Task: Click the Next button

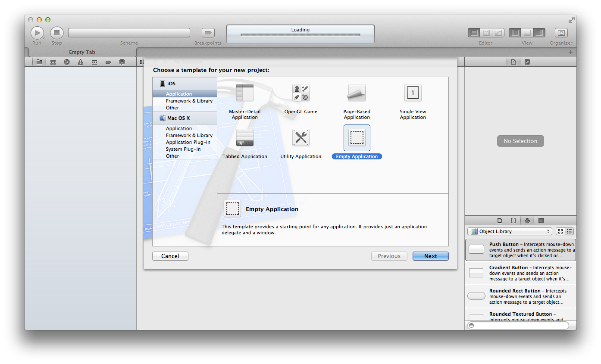Action: [430, 256]
